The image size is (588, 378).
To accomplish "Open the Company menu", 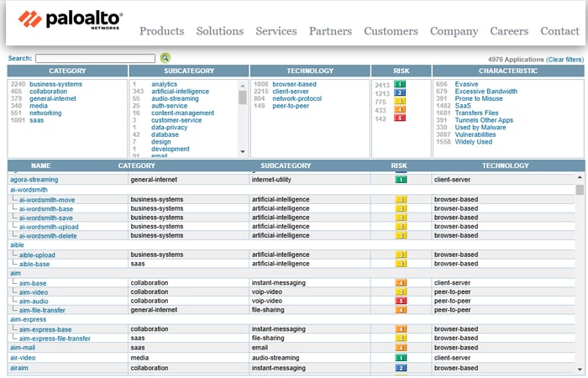I will [454, 32].
